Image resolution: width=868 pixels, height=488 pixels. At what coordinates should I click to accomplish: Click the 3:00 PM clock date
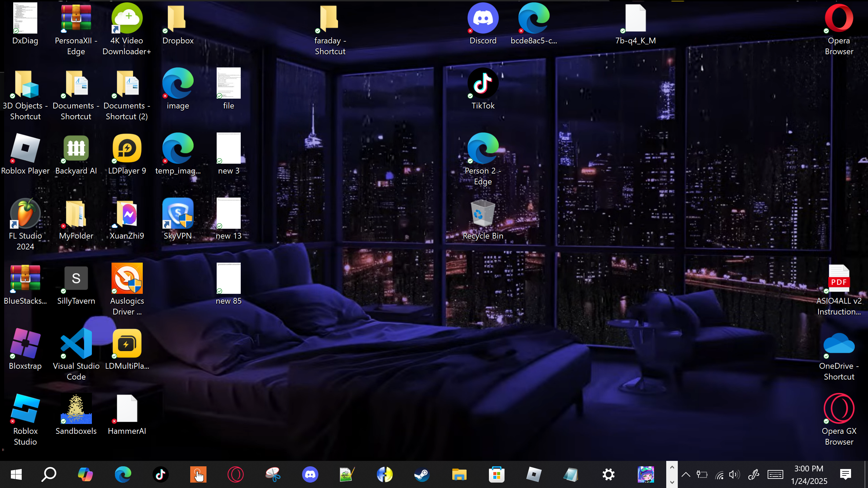(809, 474)
